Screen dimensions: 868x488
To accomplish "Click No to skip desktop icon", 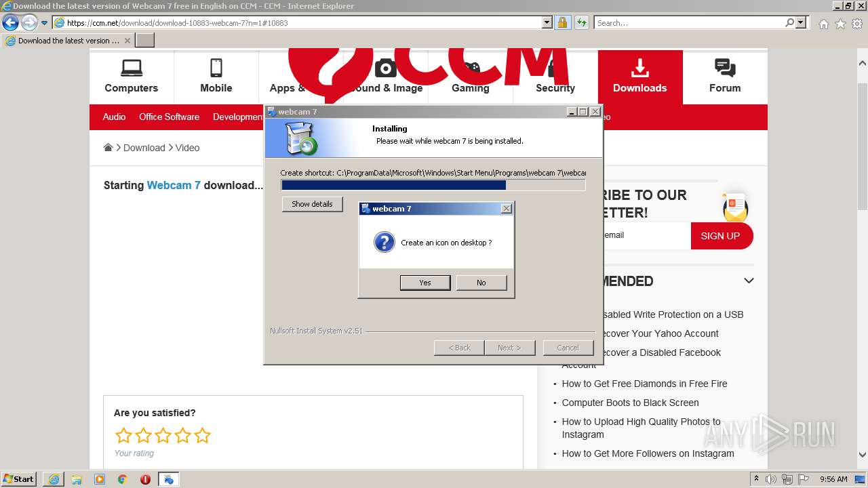I will 481,283.
